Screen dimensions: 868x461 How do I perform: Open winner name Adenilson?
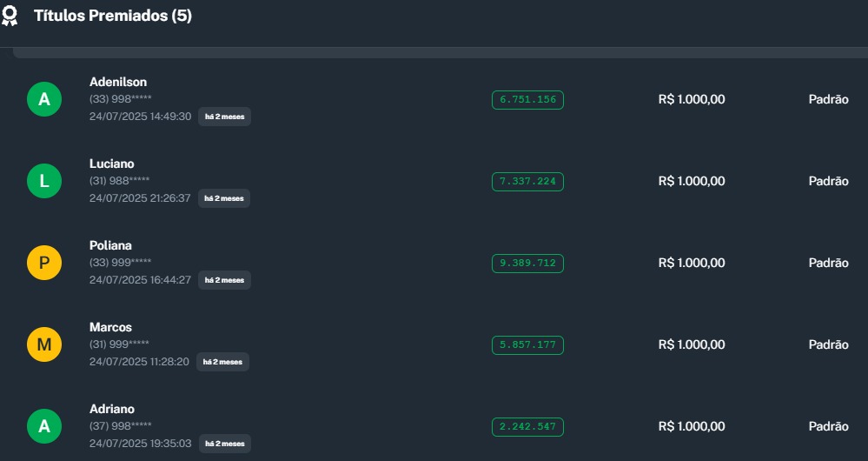pos(118,82)
